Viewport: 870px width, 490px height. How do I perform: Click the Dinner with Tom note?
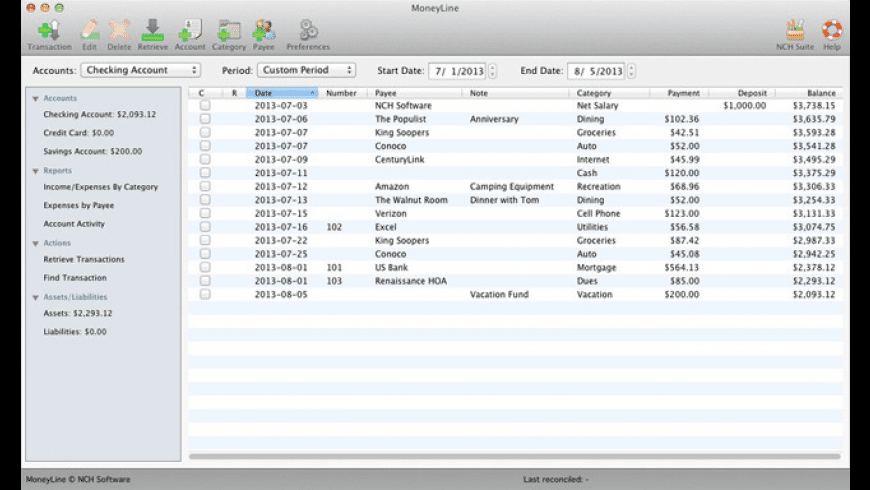coord(504,200)
